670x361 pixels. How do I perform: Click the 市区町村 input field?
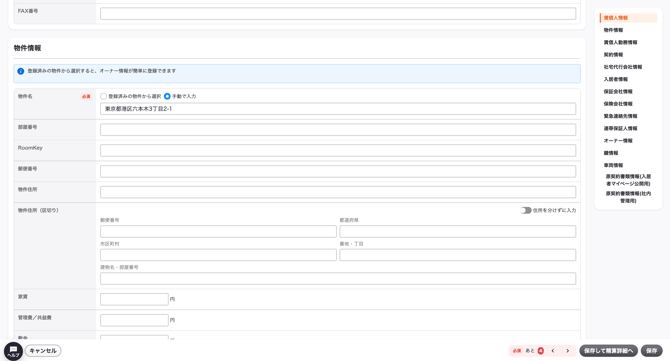pos(218,255)
